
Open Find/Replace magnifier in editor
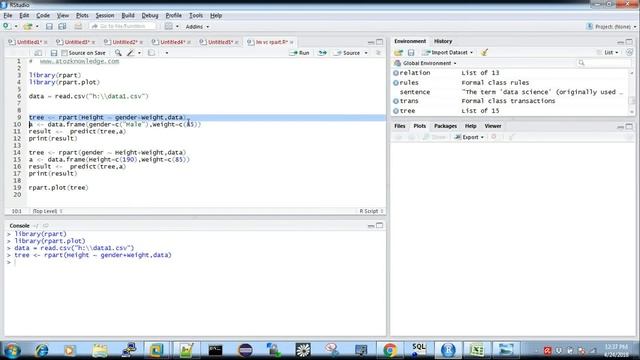coord(118,53)
